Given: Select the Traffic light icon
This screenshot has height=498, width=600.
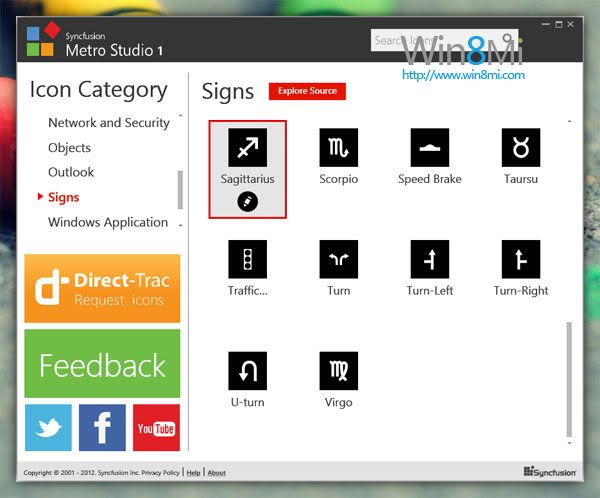Looking at the screenshot, I should 248,259.
